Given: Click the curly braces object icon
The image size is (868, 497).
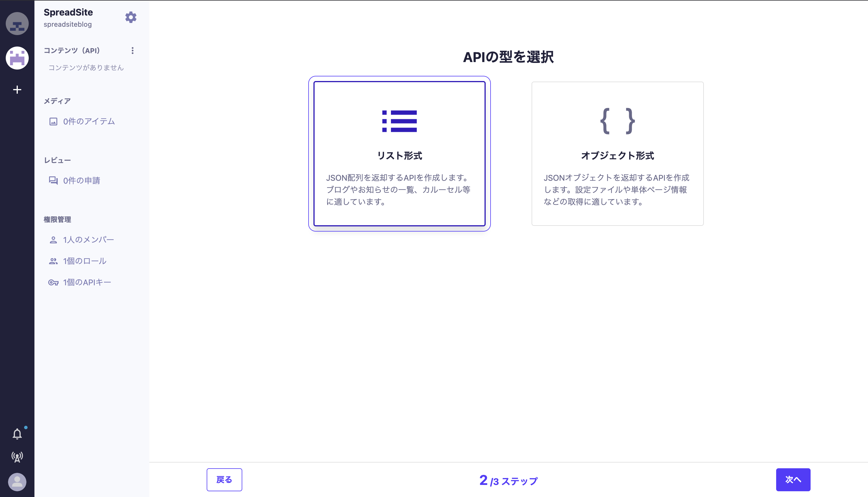Looking at the screenshot, I should click(x=617, y=121).
